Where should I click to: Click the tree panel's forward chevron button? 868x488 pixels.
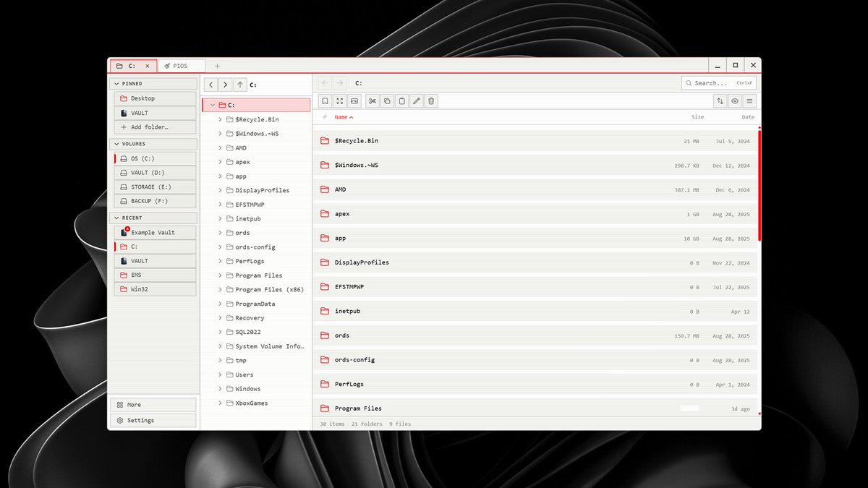pyautogui.click(x=225, y=85)
